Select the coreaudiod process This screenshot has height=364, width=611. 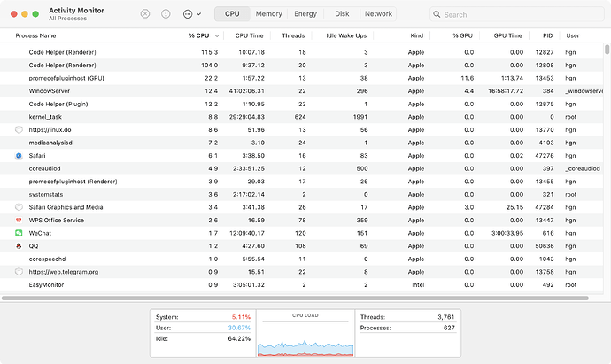pos(44,168)
